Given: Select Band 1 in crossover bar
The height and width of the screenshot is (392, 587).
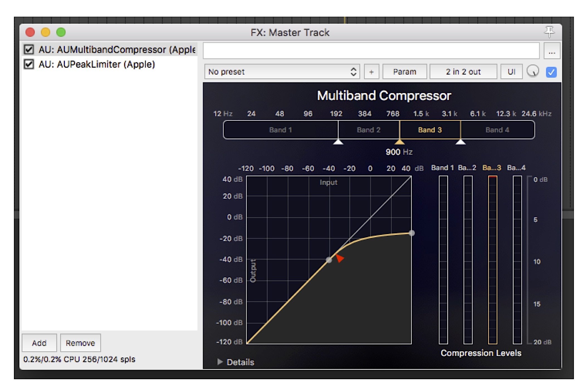Looking at the screenshot, I should click(280, 130).
